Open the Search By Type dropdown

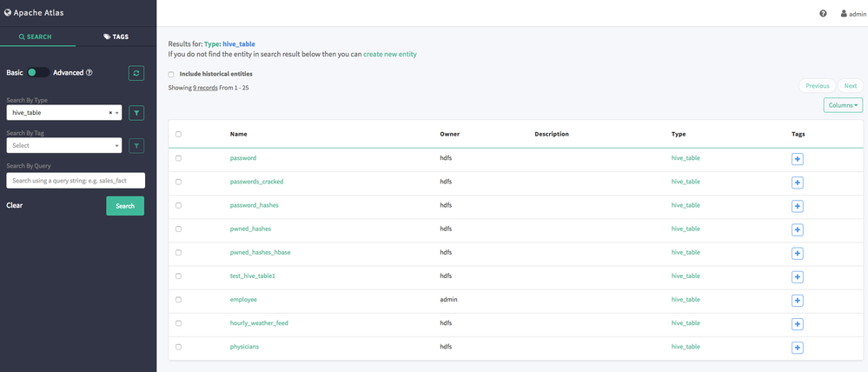point(63,113)
